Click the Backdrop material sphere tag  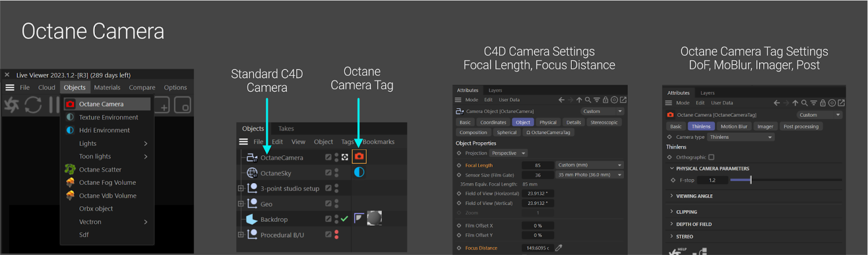(374, 218)
